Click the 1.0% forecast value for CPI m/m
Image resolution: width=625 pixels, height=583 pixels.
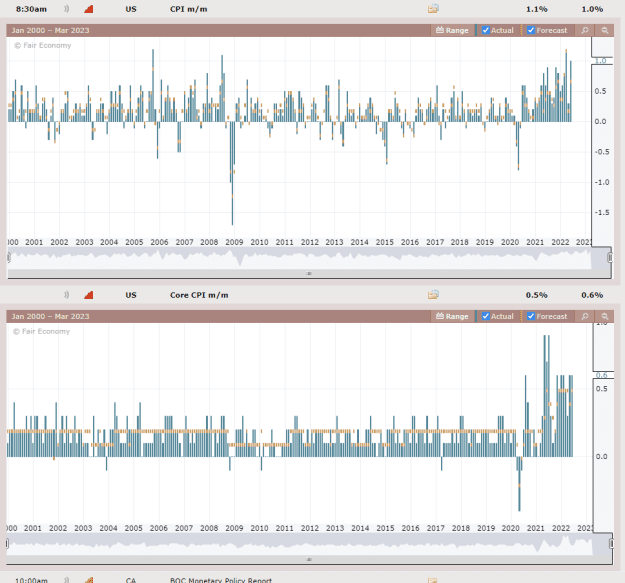click(592, 9)
